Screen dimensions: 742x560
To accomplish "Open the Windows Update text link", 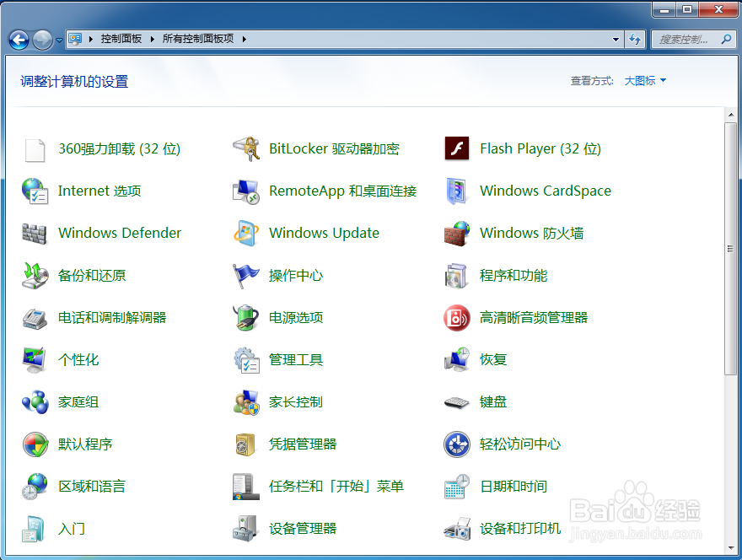I will (x=324, y=233).
